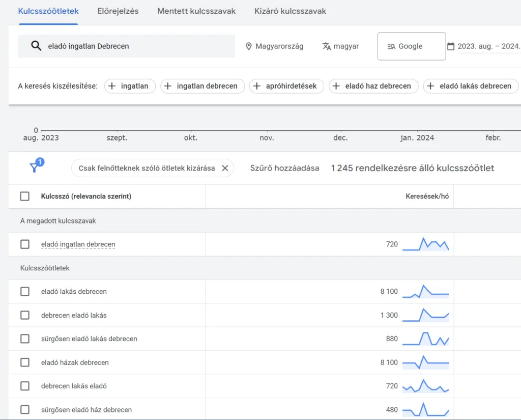Click the jan. 2024 chart axis label

(x=417, y=137)
